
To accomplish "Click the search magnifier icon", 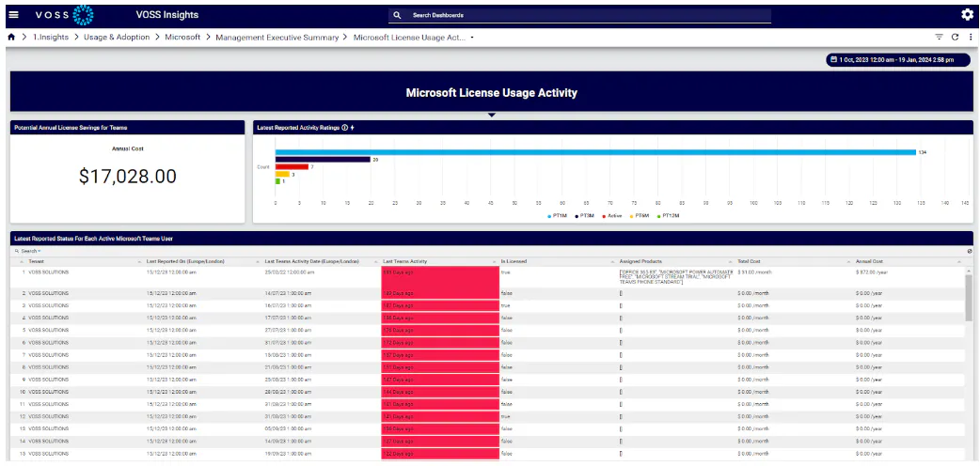I will 397,15.
